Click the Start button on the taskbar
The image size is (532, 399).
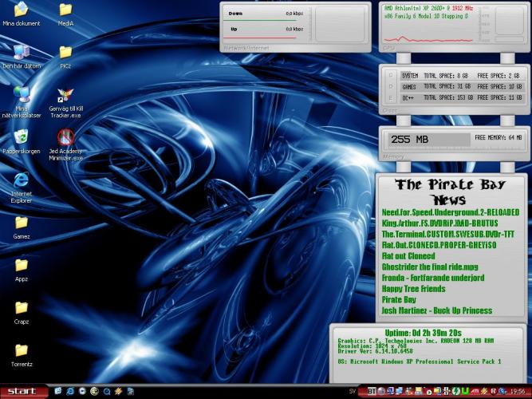point(24,391)
